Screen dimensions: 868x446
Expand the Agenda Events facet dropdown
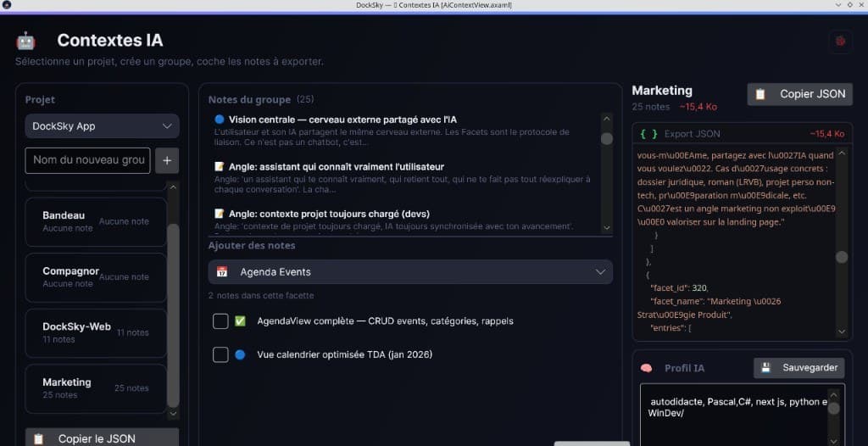click(410, 272)
